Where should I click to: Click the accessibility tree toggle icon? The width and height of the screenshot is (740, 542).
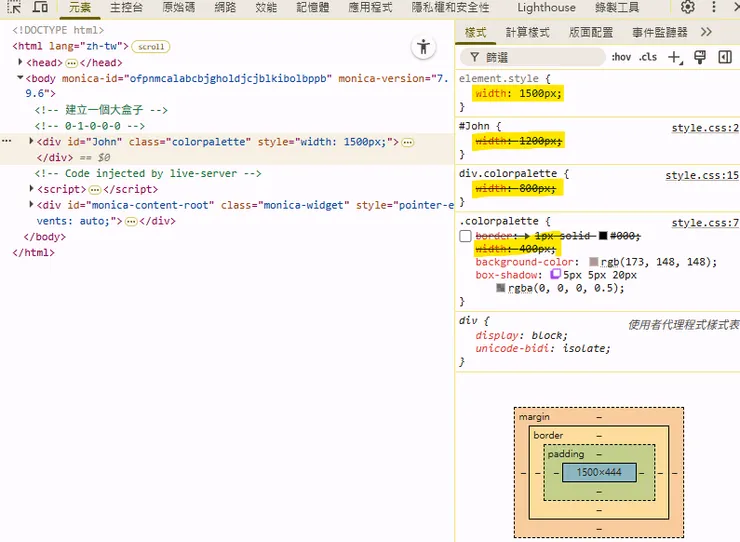pos(423,47)
